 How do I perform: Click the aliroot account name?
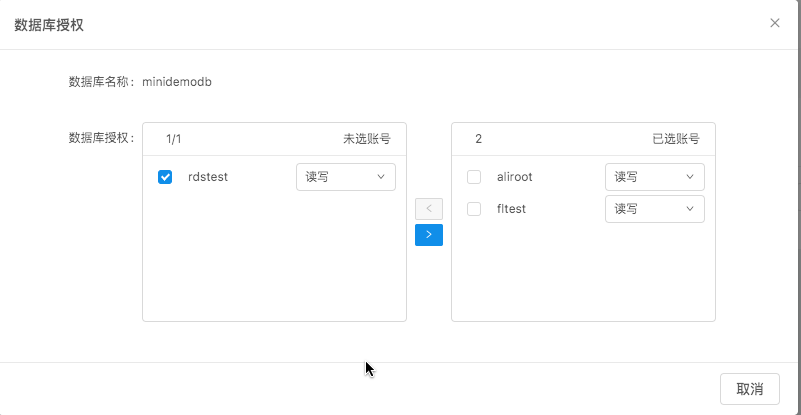pos(514,177)
